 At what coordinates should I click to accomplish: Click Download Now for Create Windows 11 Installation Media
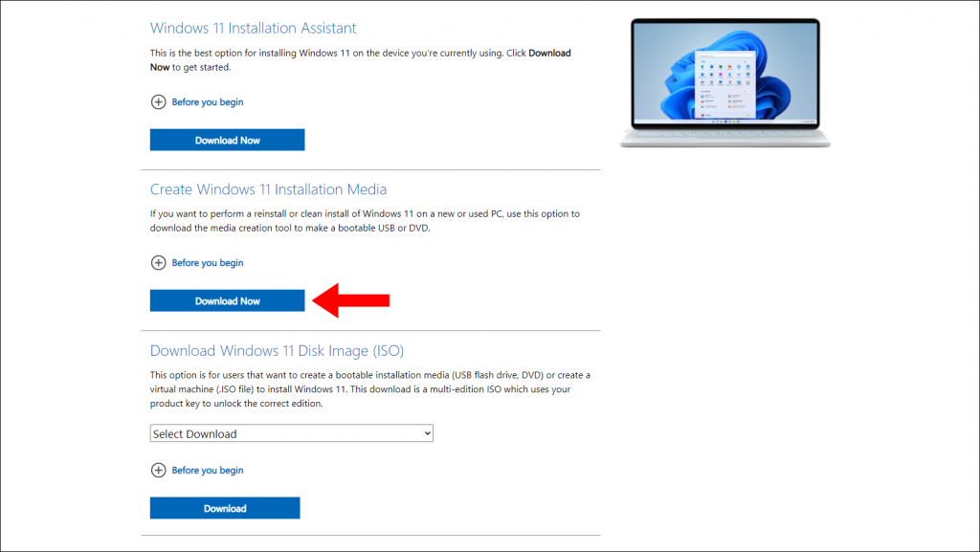[228, 300]
